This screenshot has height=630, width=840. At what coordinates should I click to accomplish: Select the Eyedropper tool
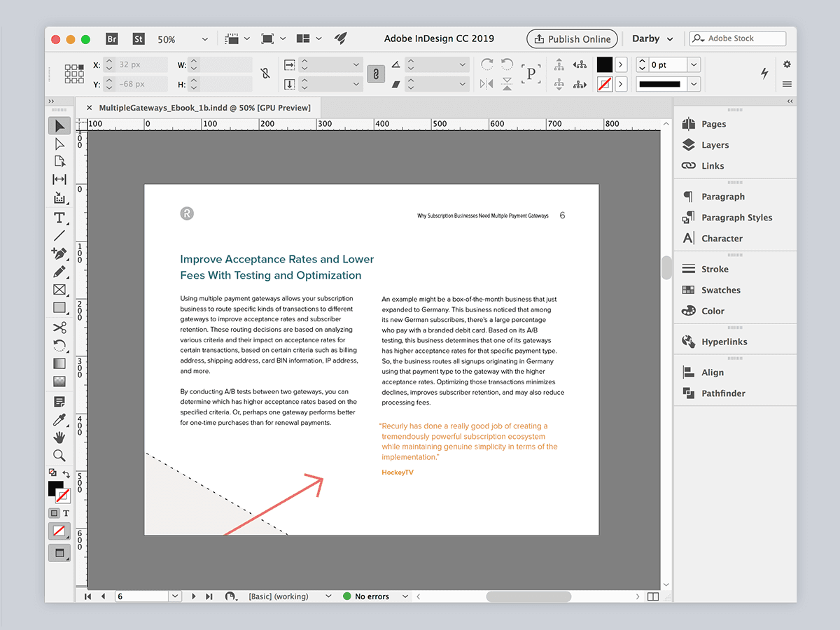pos(59,419)
